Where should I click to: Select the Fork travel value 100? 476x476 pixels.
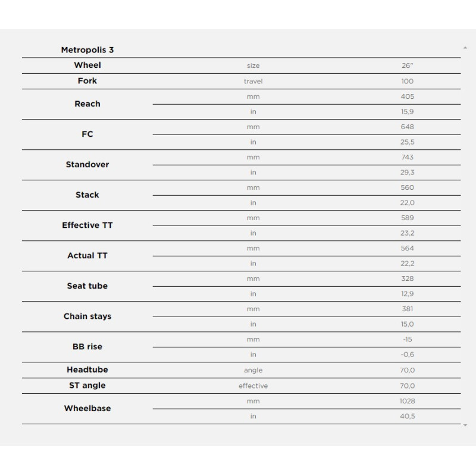[x=408, y=82]
